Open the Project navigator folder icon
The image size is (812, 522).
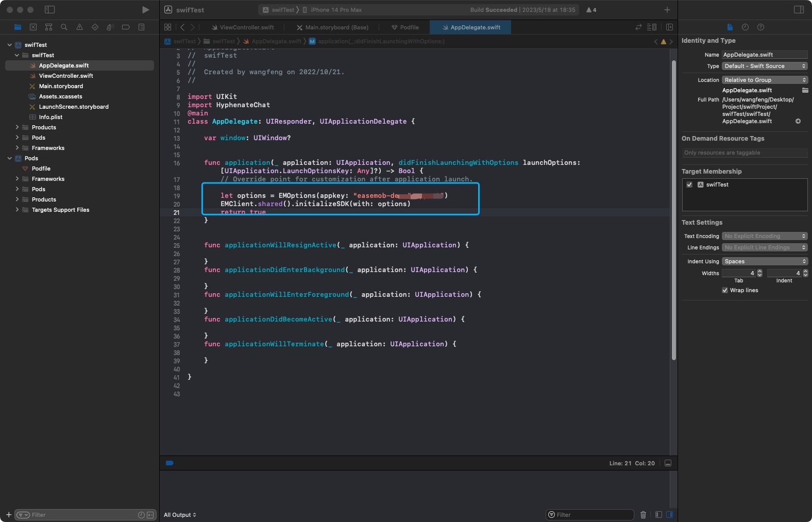coord(18,27)
